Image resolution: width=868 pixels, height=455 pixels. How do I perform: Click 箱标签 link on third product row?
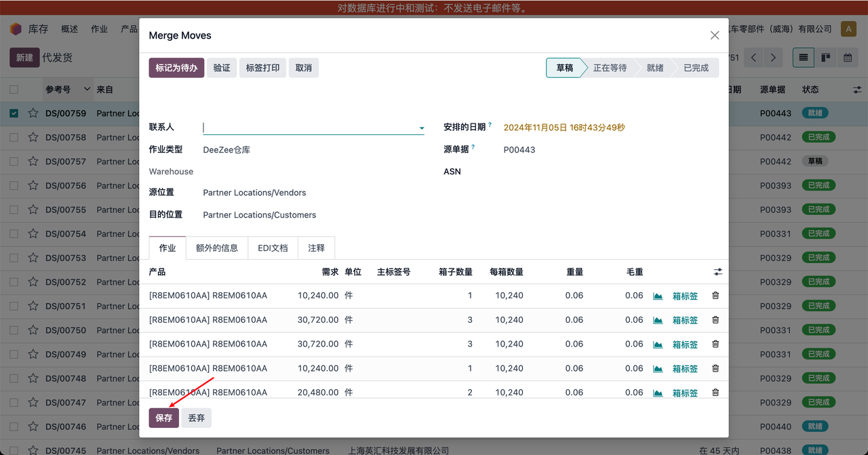click(685, 344)
